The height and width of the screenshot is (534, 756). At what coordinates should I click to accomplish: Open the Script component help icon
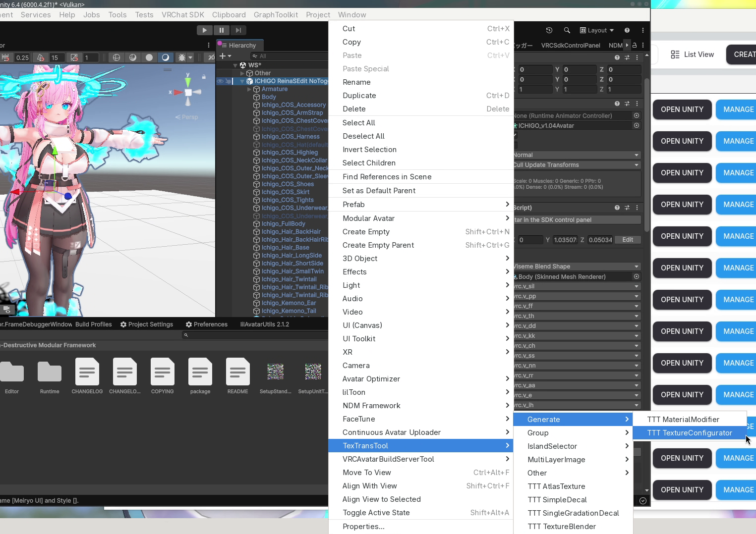coord(617,208)
